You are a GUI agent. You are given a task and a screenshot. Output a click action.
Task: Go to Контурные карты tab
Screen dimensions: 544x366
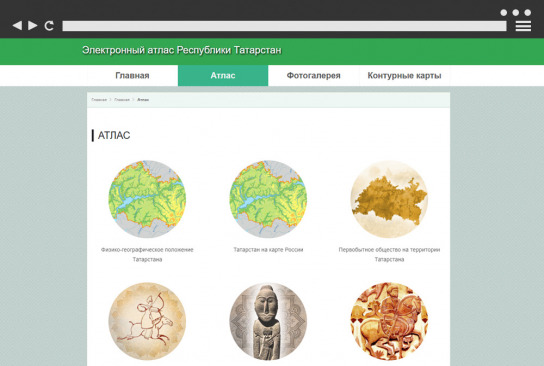404,76
